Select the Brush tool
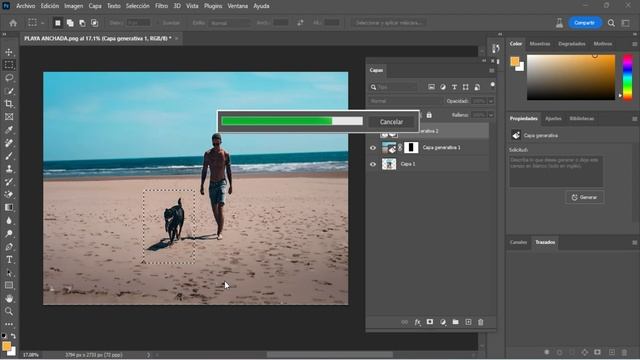Screen dimensions: 640x360 9,156
